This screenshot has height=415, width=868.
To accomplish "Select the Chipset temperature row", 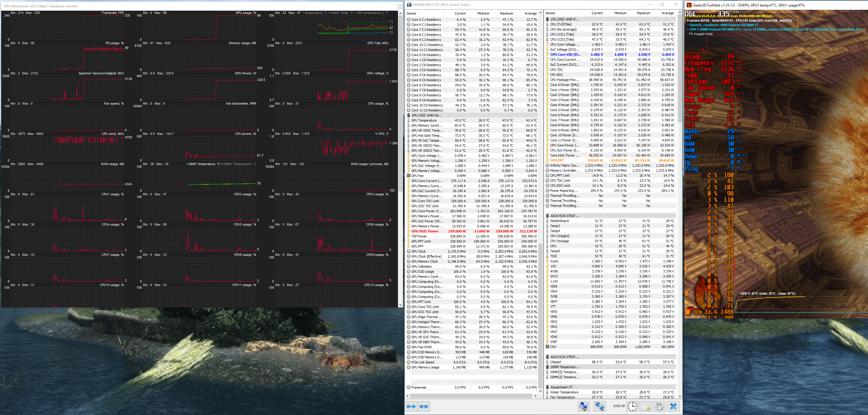I will click(610, 362).
